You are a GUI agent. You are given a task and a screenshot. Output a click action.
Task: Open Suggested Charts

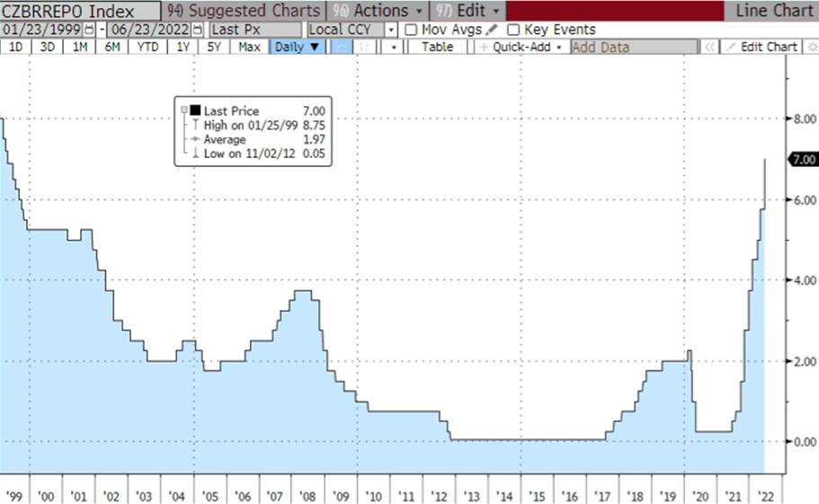point(244,11)
